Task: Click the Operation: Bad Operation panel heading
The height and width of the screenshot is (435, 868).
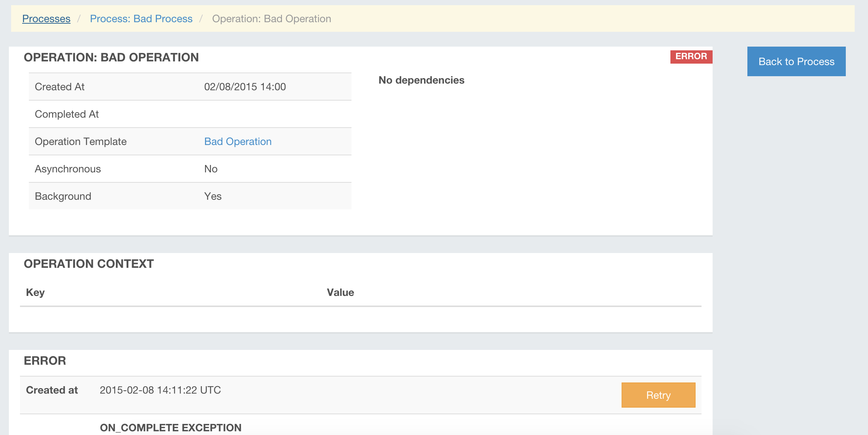Action: pos(111,57)
